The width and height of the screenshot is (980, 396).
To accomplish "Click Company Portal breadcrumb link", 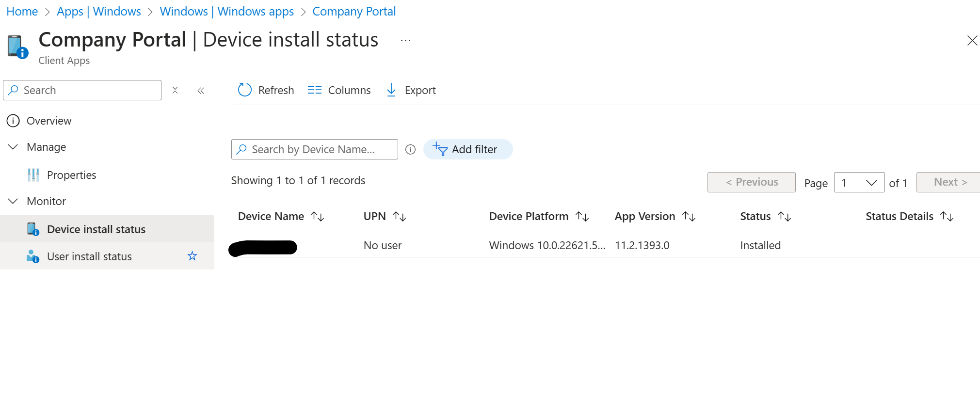I will 354,11.
